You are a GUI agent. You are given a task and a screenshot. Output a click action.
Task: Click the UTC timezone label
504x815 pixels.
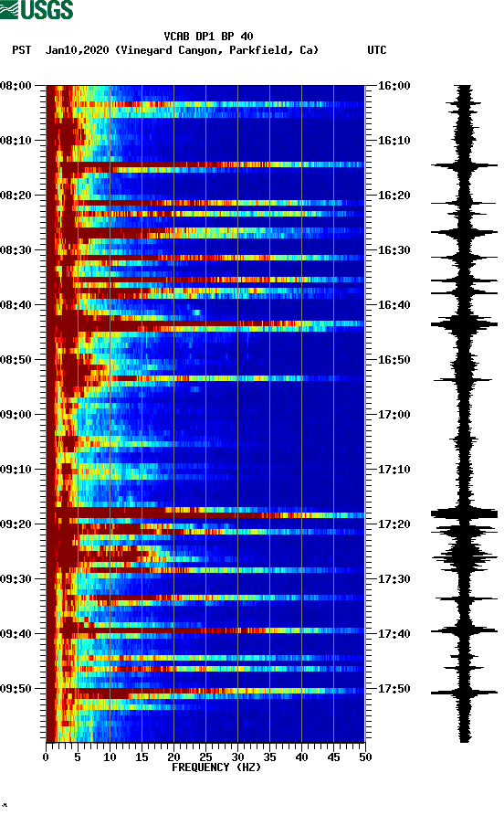pyautogui.click(x=377, y=50)
